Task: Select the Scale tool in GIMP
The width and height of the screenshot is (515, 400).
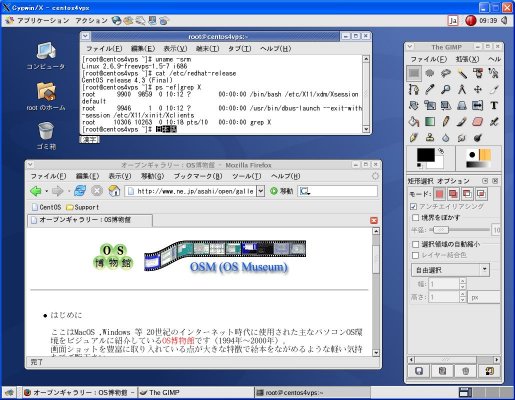Action: click(x=430, y=106)
